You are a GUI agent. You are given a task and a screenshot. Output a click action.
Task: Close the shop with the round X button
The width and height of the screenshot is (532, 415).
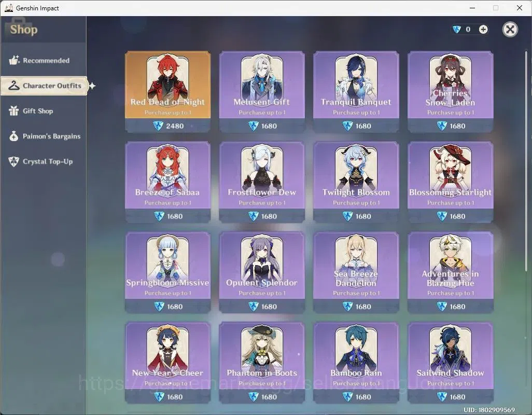click(510, 30)
